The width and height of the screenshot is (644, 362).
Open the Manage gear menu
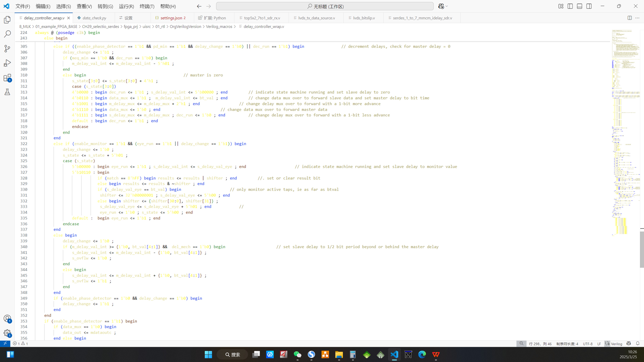pos(7,333)
